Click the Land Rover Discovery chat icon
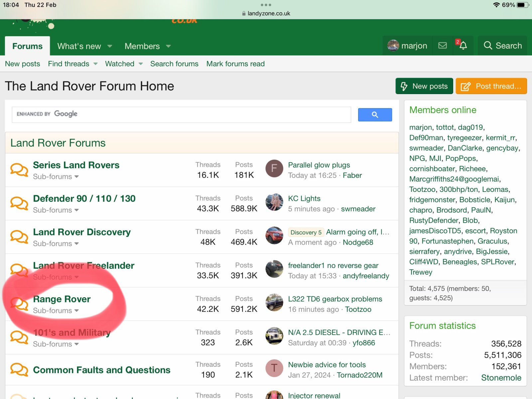This screenshot has height=399, width=532. point(19,237)
